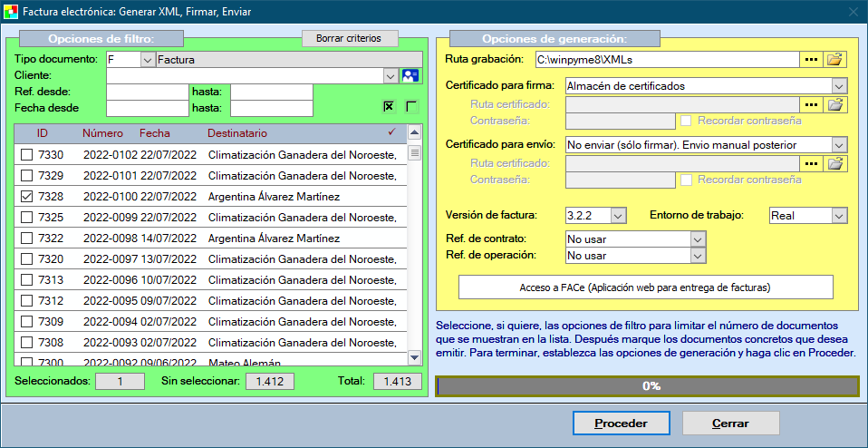Image resolution: width=868 pixels, height=448 pixels.
Task: Click the Borrar criterios button
Action: (x=349, y=38)
